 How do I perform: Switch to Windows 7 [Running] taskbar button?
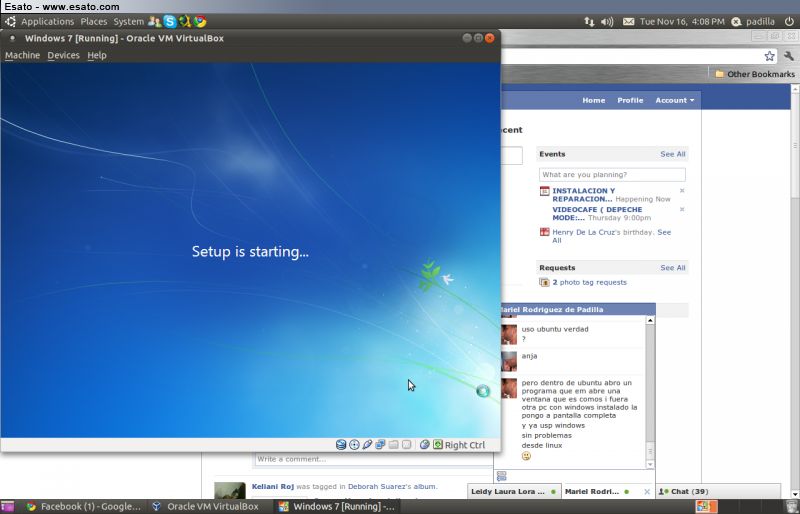pos(337,506)
